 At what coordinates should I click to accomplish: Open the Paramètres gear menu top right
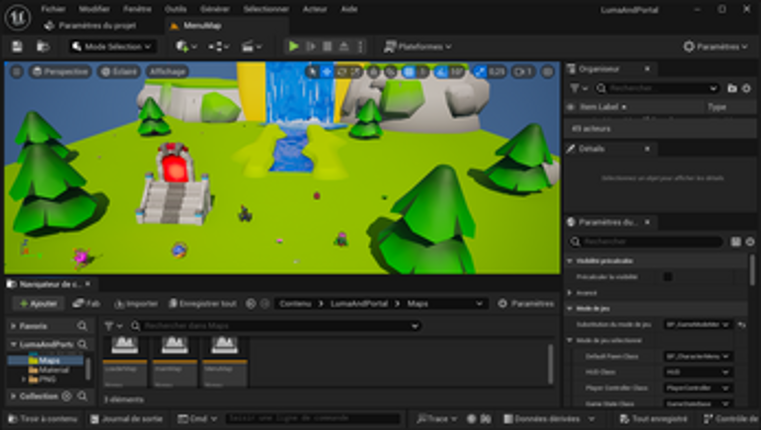tap(716, 47)
